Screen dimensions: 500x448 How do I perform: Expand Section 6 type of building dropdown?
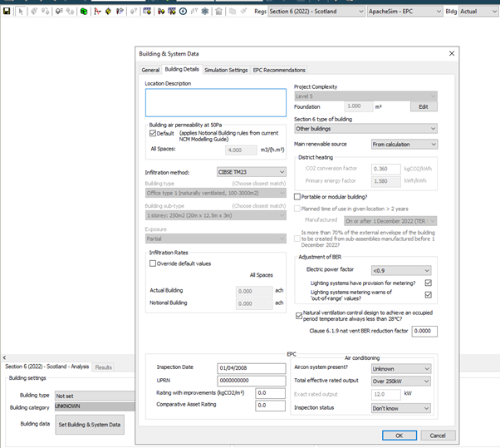tap(365, 129)
